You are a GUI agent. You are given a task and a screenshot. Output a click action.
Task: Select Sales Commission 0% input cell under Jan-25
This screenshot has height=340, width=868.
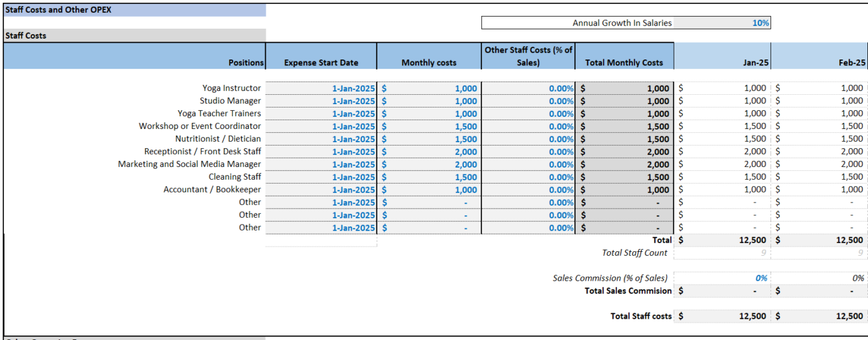722,278
